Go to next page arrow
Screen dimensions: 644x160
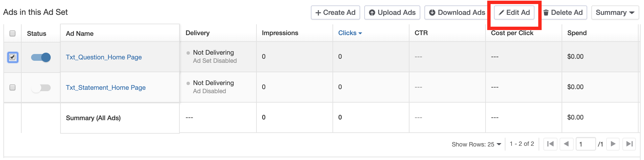pyautogui.click(x=613, y=144)
